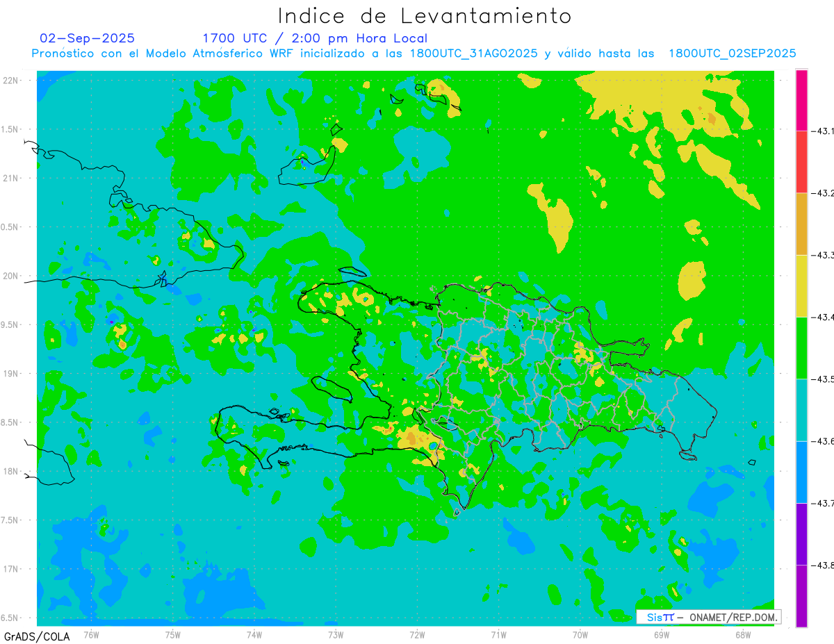Click the colorbar value '-43.3'
Screen dimensions: 834x644
point(823,255)
